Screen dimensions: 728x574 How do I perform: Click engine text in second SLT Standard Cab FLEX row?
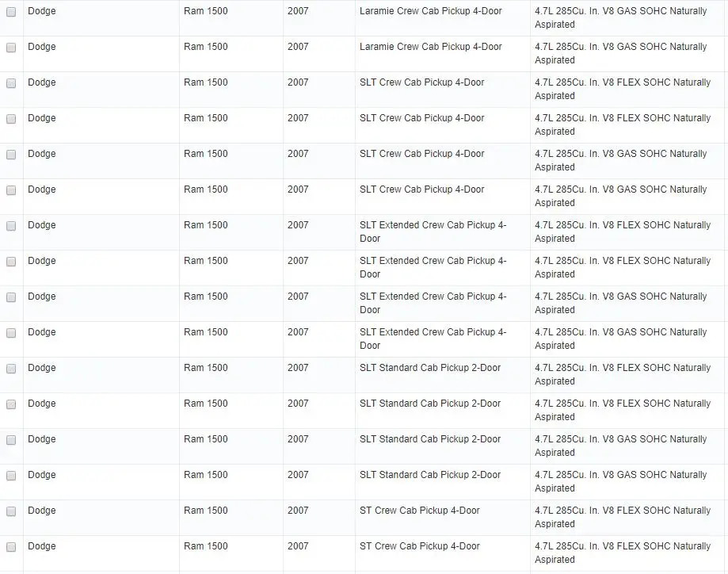pos(623,410)
